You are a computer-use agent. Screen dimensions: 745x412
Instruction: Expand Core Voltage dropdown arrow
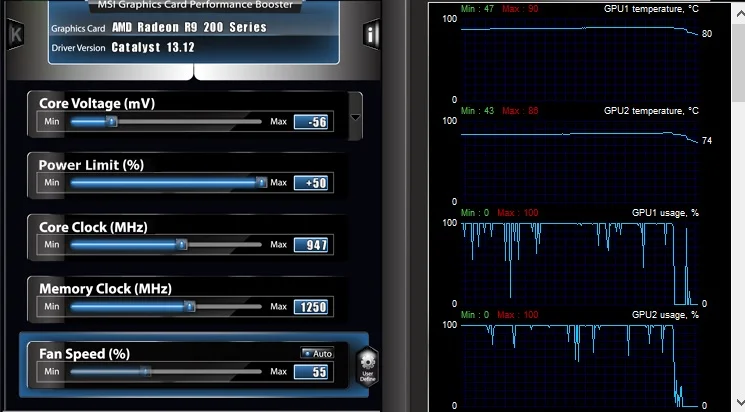tap(355, 117)
